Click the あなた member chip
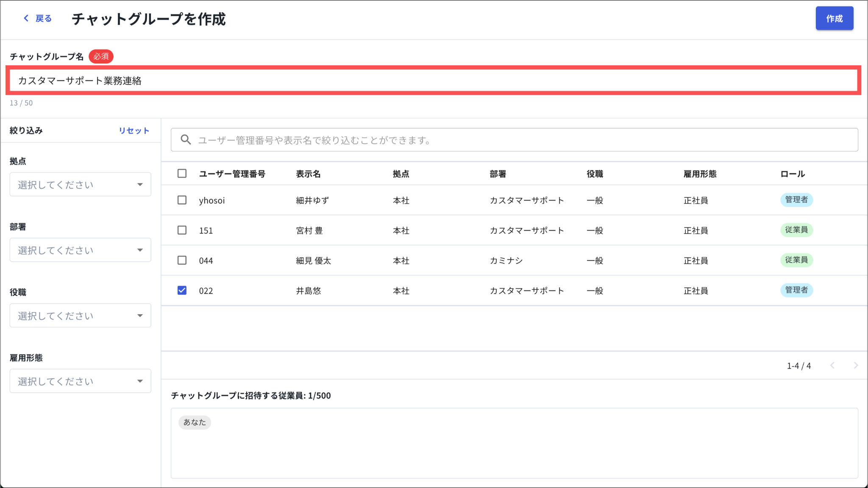This screenshot has width=868, height=488. [x=195, y=422]
